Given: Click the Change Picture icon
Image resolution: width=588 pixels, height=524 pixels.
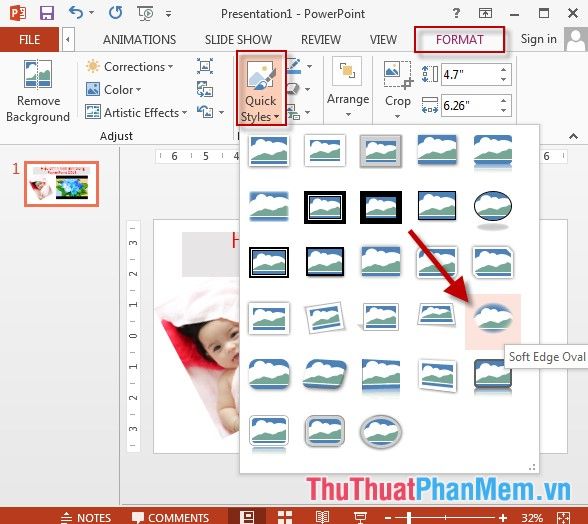Looking at the screenshot, I should [205, 89].
